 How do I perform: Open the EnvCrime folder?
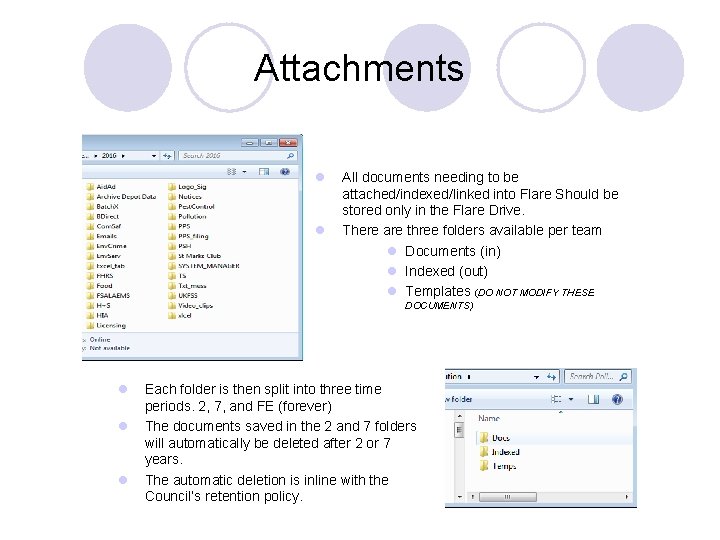coord(107,246)
